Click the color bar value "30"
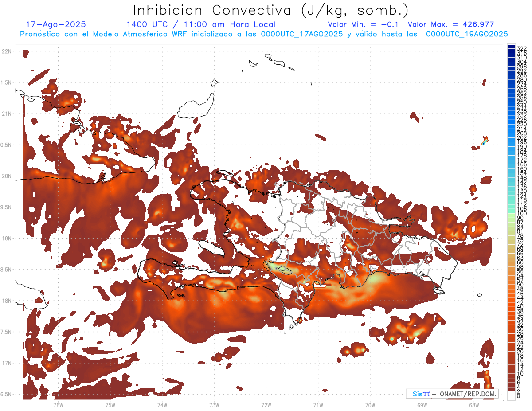The width and height of the screenshot is (532, 411). (520, 329)
